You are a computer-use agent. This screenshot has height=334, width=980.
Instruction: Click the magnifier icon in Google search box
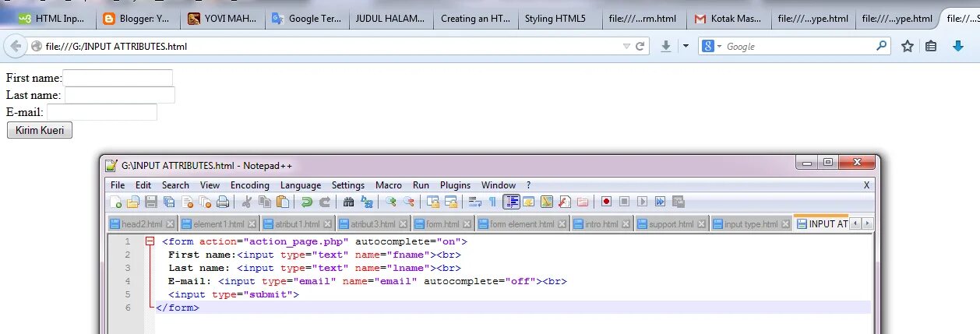click(881, 46)
